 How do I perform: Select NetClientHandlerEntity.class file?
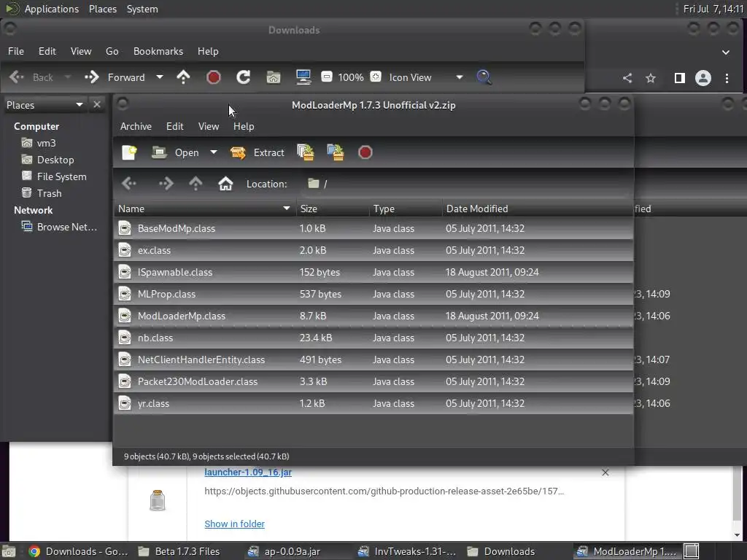pos(373,360)
